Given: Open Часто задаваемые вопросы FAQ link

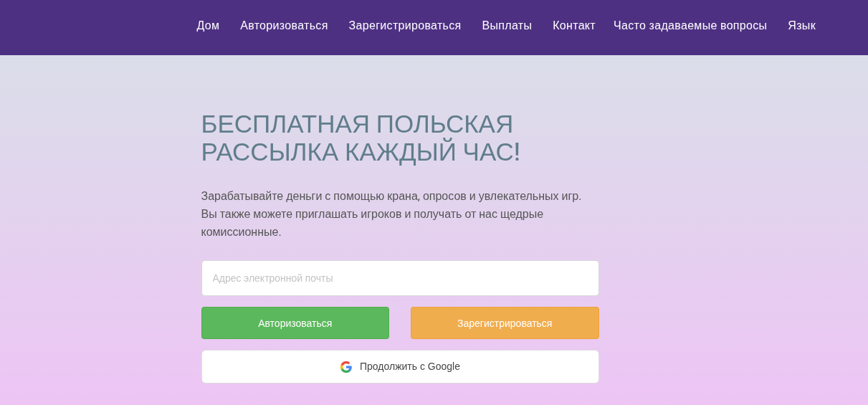Looking at the screenshot, I should [690, 26].
